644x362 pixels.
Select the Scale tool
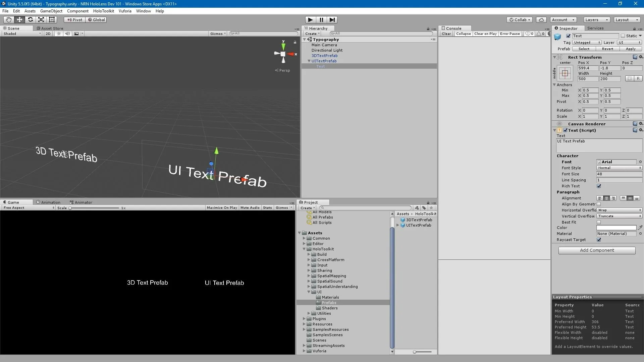(41, 20)
